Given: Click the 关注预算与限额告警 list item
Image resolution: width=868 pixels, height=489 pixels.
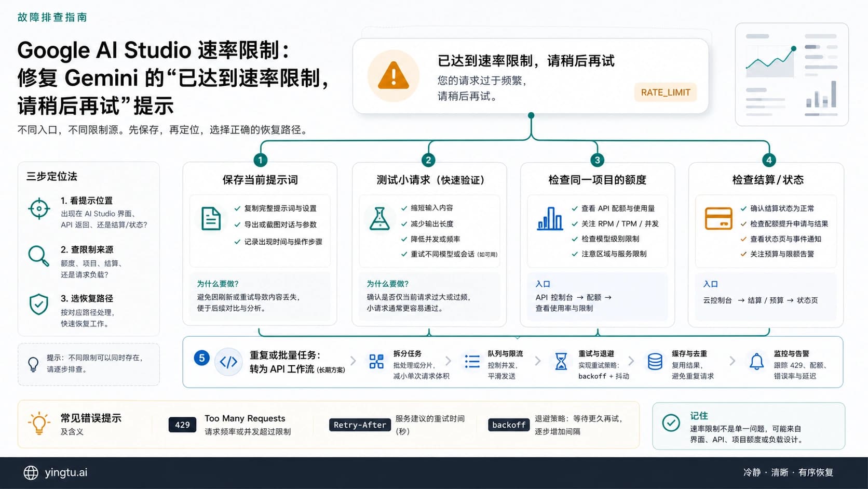Looking at the screenshot, I should point(782,254).
